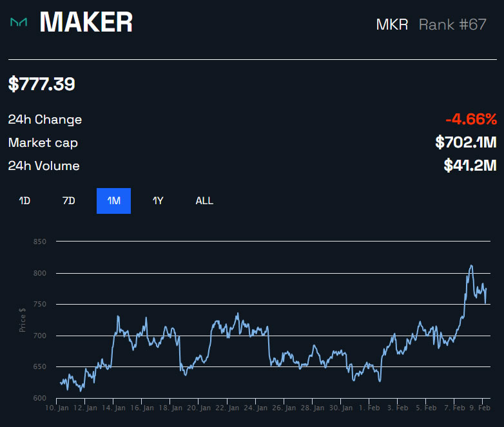The image size is (504, 427).
Task: Select the 1D timeframe tab
Action: click(24, 201)
